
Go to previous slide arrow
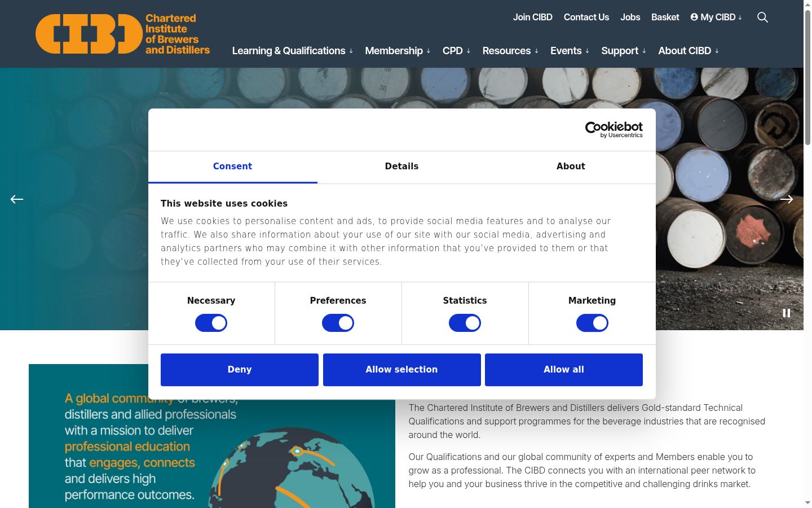click(17, 199)
